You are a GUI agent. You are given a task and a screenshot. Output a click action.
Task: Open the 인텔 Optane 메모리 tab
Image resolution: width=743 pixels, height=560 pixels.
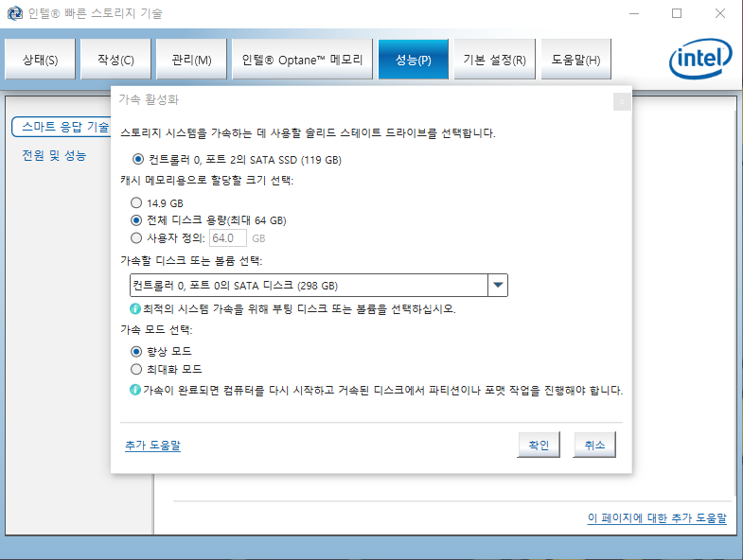[x=302, y=60]
